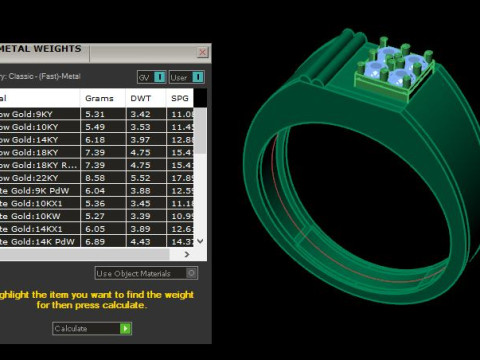The height and width of the screenshot is (360, 480).
Task: Click the 3.42 DWT value
Action: pyautogui.click(x=140, y=114)
